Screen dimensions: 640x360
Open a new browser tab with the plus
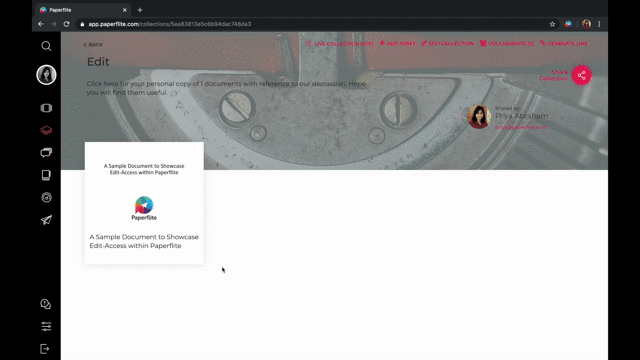(140, 10)
